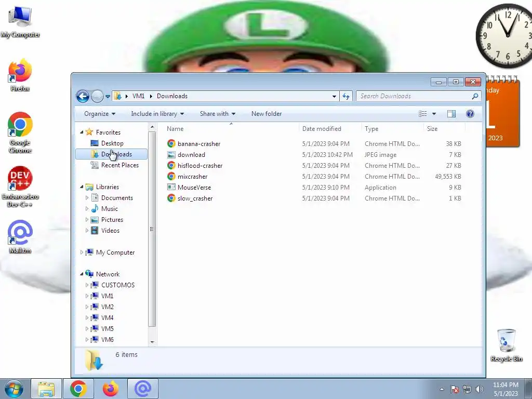
Task: Open Mail.tm from the taskbar
Action: 143,389
